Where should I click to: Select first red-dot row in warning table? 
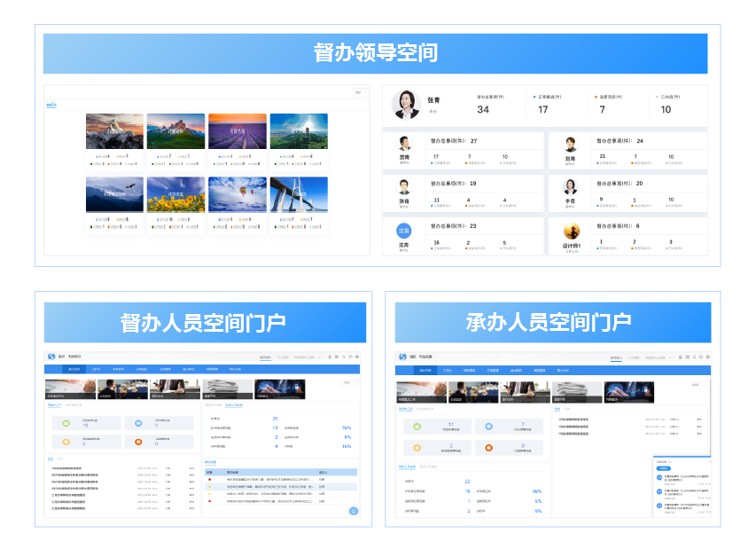point(281,480)
